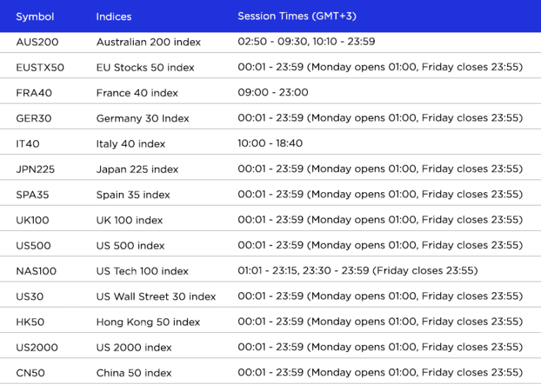Click the US2000 row session time
The image size is (541, 392).
(x=380, y=347)
